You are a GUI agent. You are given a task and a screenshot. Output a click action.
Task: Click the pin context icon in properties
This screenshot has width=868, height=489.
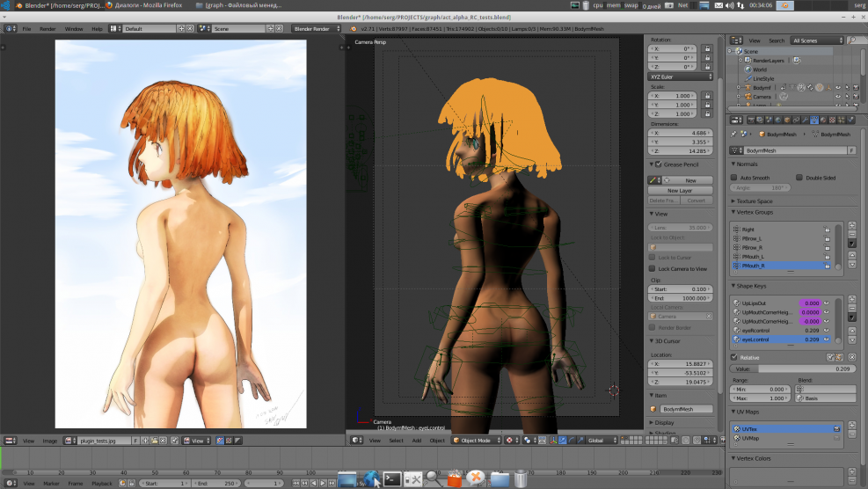click(733, 134)
